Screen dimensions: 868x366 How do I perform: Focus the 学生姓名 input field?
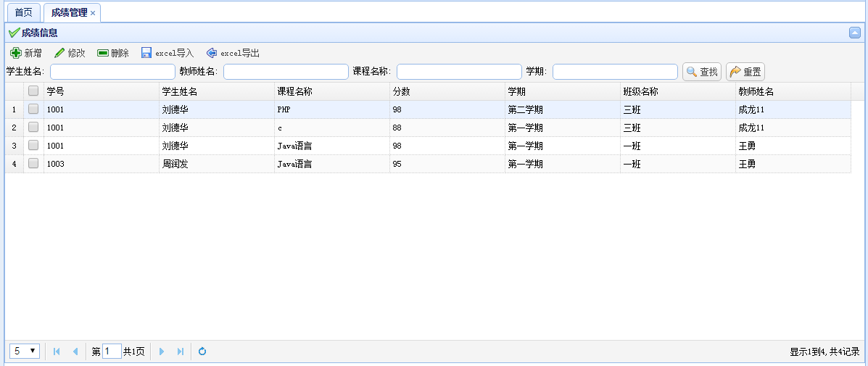click(112, 72)
